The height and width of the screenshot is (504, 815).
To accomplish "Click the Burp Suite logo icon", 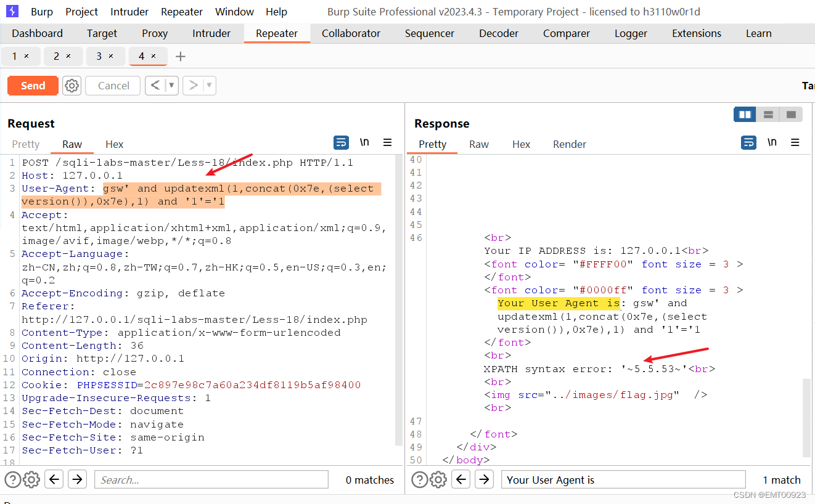I will [x=12, y=11].
